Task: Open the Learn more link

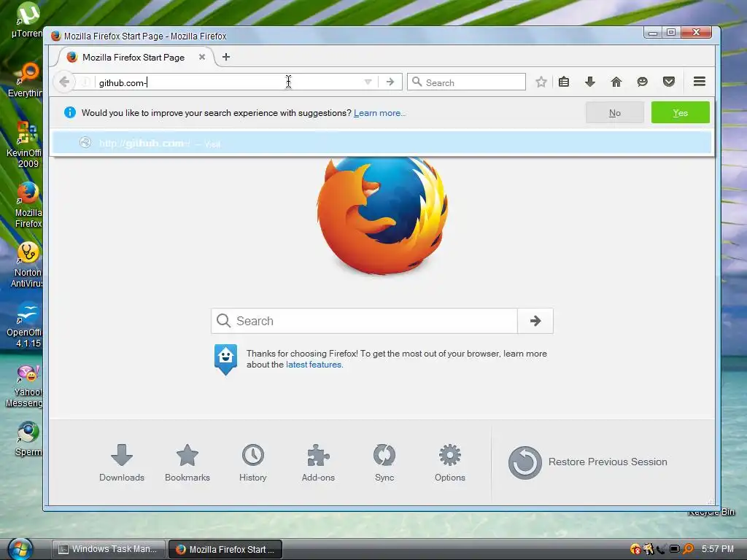Action: tap(379, 113)
